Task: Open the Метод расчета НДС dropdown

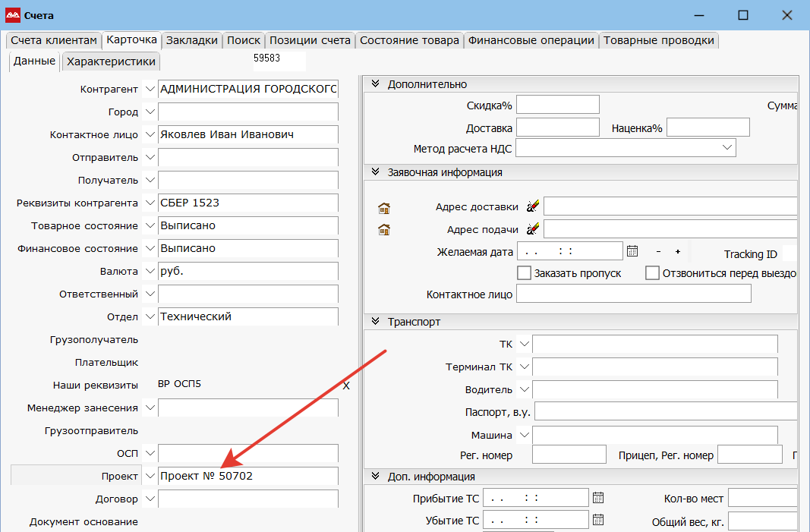Action: [x=727, y=147]
